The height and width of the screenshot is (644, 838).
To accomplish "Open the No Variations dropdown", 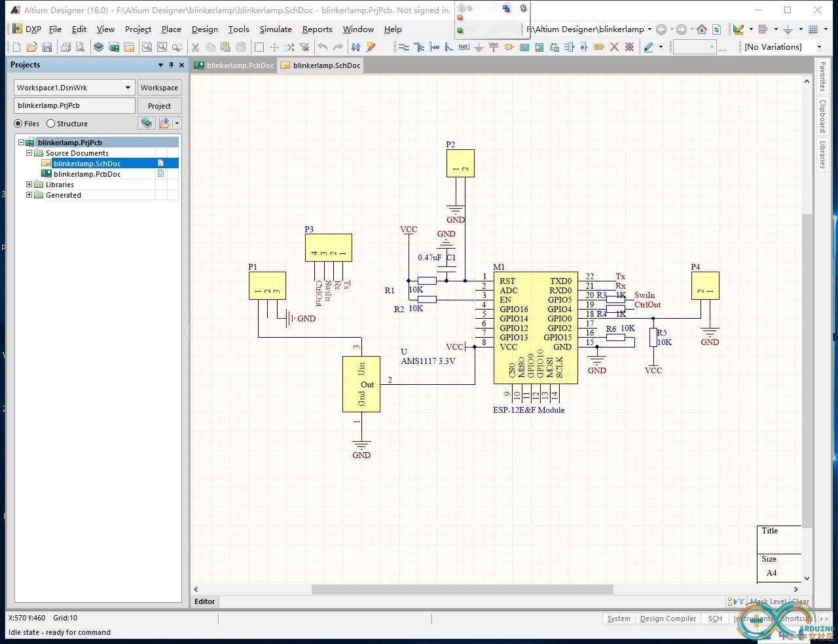I will 819,47.
